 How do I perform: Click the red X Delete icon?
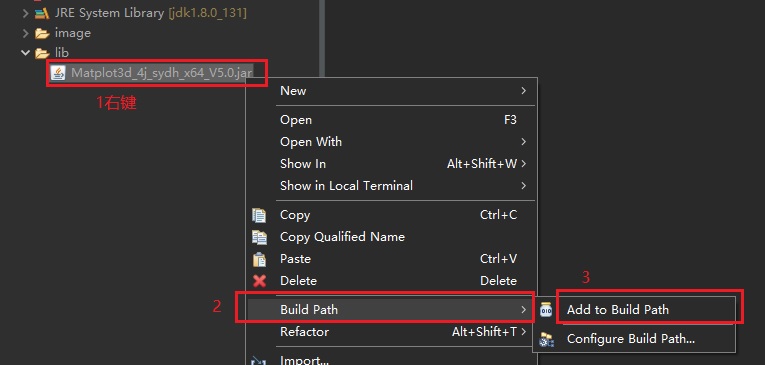click(x=259, y=281)
